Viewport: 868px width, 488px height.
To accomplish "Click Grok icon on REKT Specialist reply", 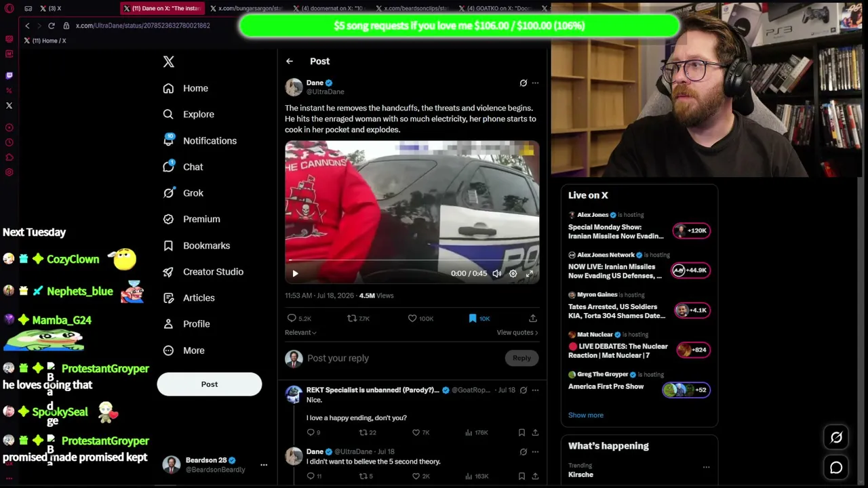I will 523,390.
